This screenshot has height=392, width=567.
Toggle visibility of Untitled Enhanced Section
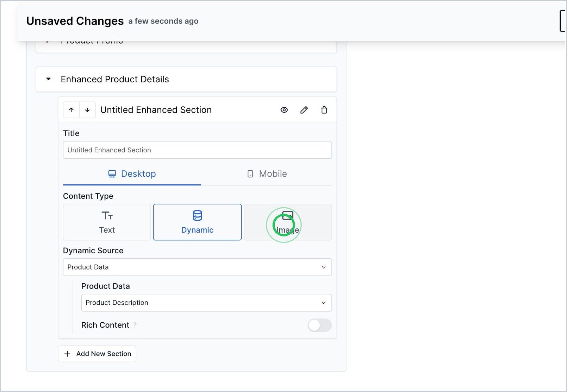click(x=284, y=110)
